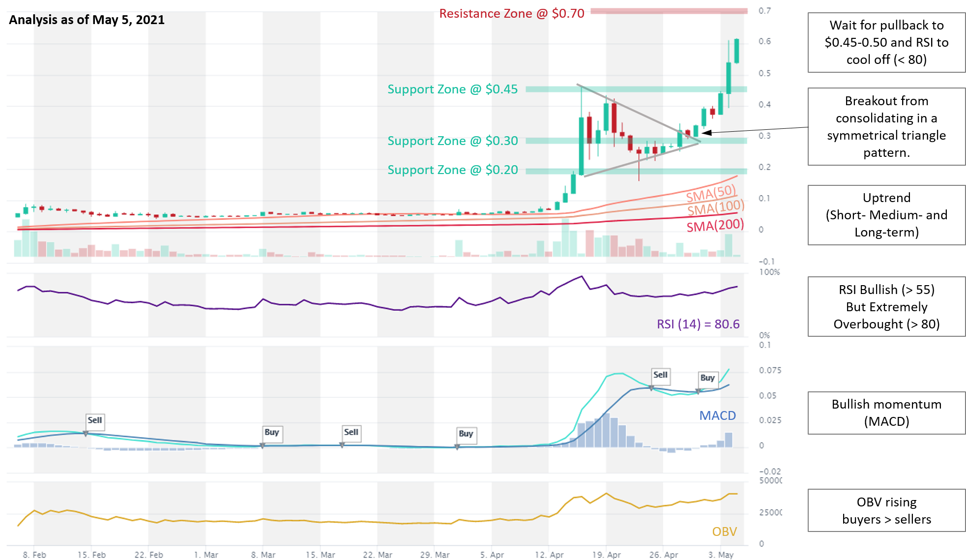Click the red resistance band at 0.7
This screenshot has height=560, width=966.
[x=669, y=11]
